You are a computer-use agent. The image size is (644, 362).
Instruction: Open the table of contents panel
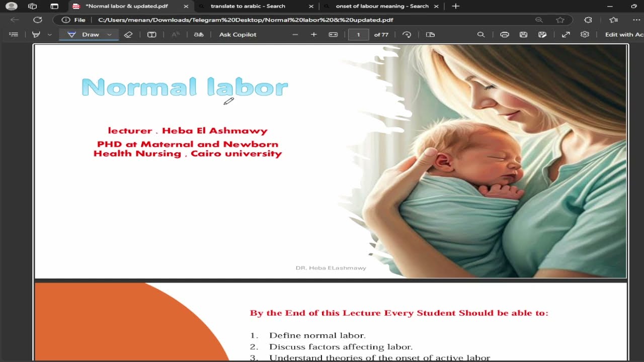pyautogui.click(x=14, y=35)
